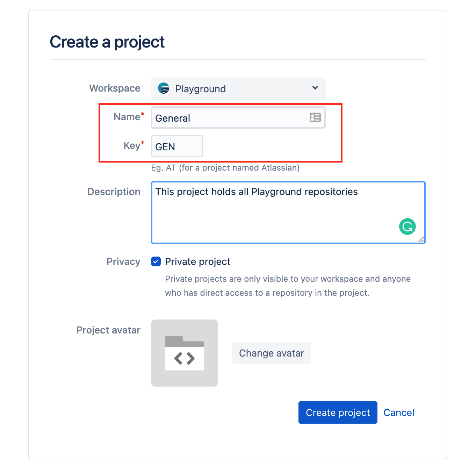Click the description textarea resize handle
Image resolution: width=476 pixels, height=467 pixels.
tap(421, 239)
